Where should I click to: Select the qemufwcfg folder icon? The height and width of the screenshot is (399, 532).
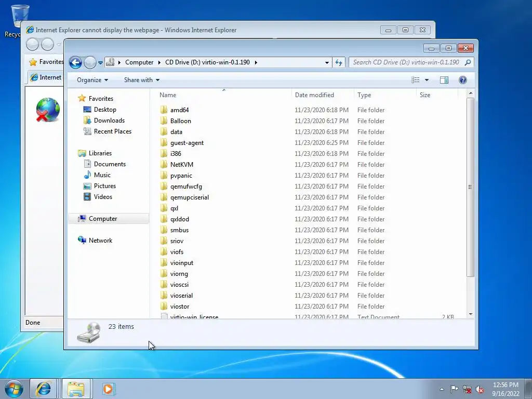[x=164, y=186]
